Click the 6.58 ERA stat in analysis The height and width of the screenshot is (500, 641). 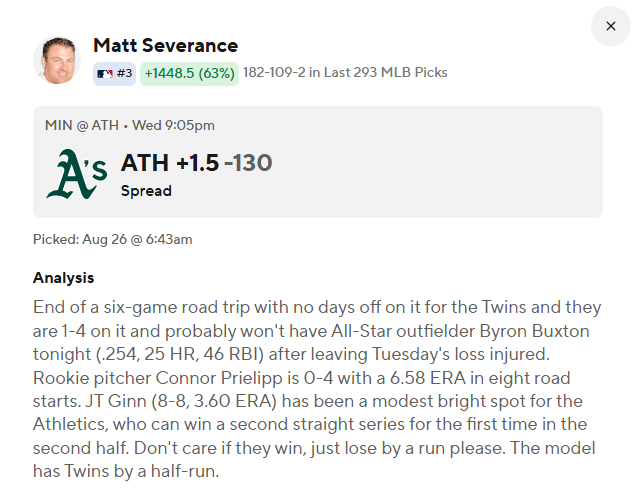click(x=428, y=378)
